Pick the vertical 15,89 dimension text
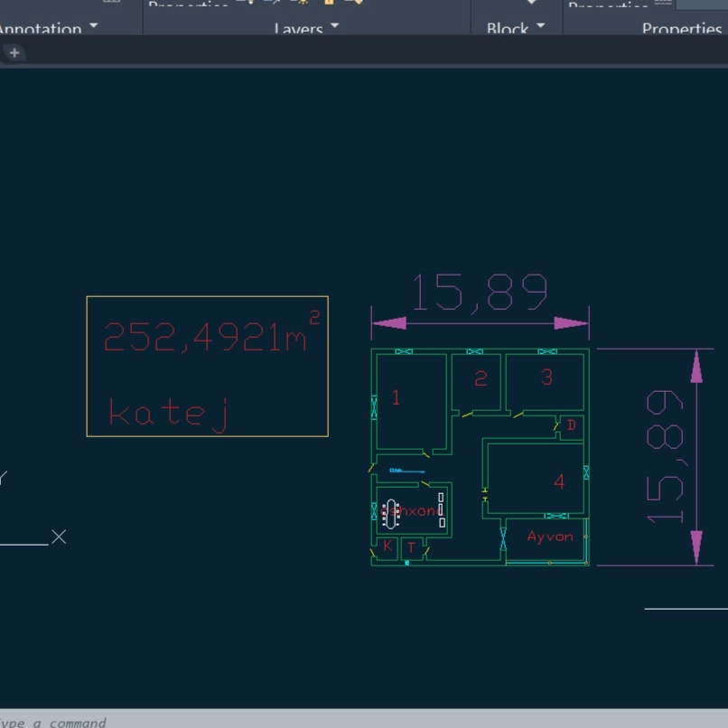Viewport: 728px width, 728px height. 664,456
